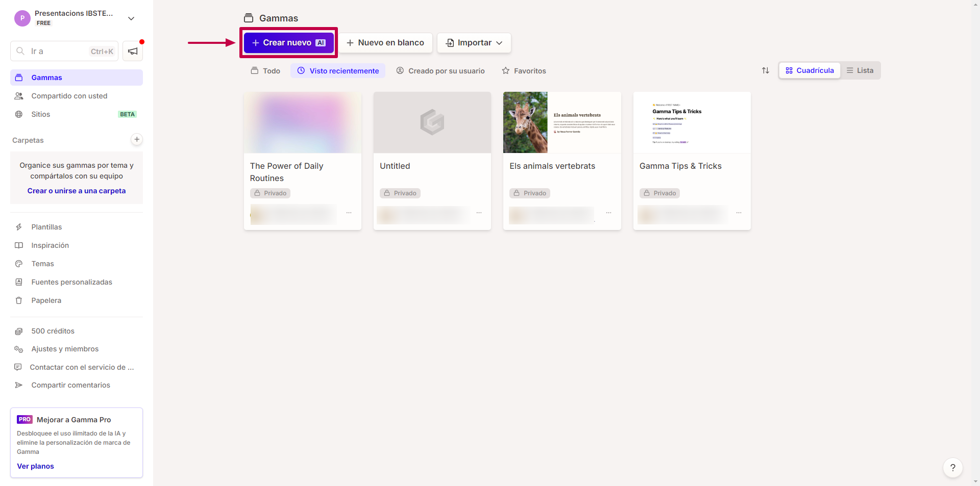The height and width of the screenshot is (486, 980).
Task: Open the help question mark button
Action: [952, 468]
